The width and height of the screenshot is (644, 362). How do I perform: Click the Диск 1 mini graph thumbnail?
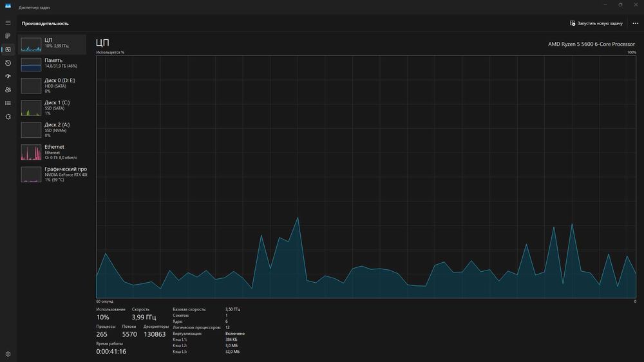click(31, 108)
